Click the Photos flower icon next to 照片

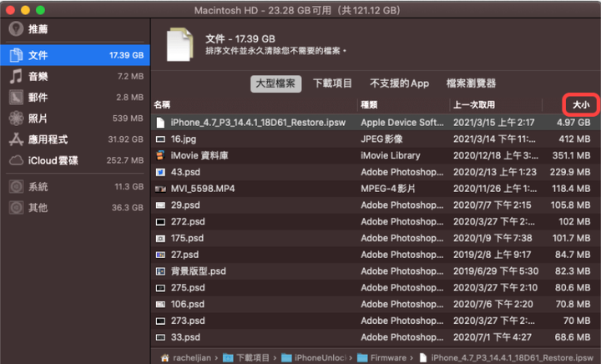pyautogui.click(x=16, y=118)
